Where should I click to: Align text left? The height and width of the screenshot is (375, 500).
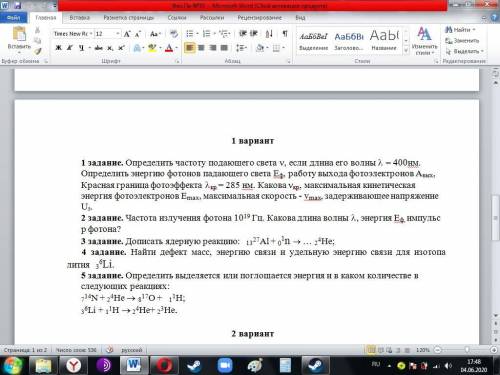pos(189,48)
